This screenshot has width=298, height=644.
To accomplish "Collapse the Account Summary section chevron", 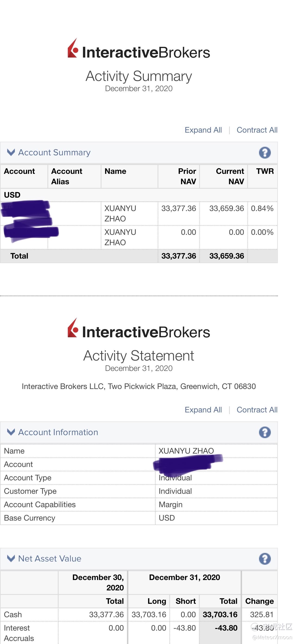I will [11, 152].
